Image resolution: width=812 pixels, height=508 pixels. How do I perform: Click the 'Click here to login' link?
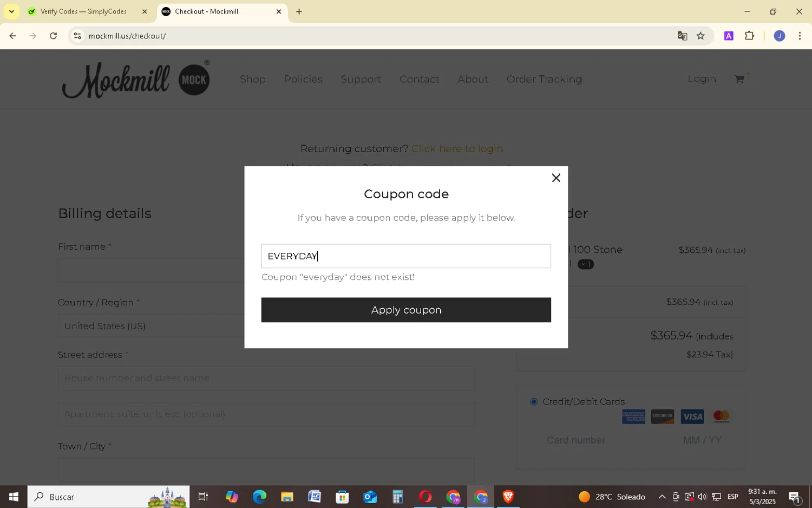(x=457, y=148)
